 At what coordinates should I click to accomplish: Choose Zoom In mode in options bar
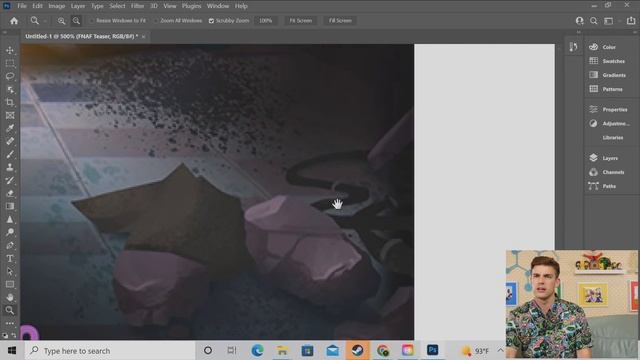coord(61,20)
